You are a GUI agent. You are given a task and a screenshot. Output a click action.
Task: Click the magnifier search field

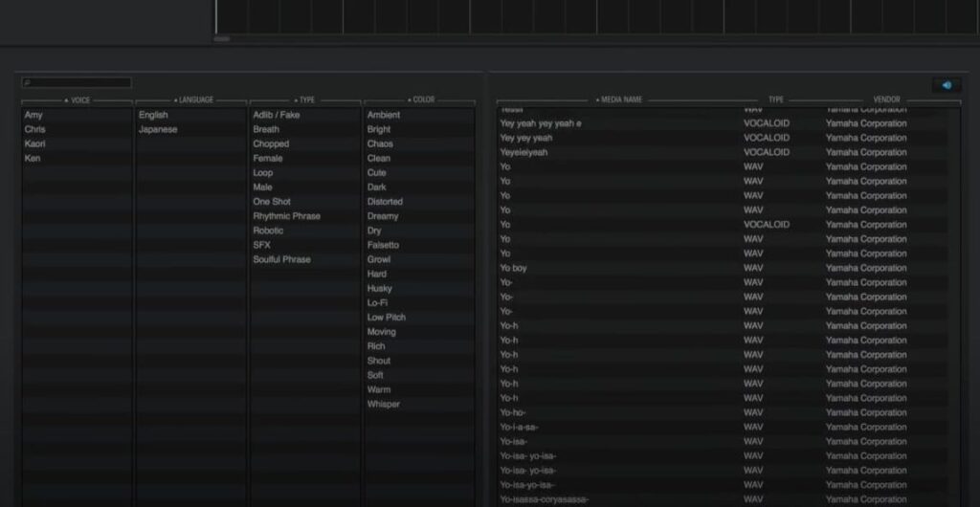tap(77, 82)
